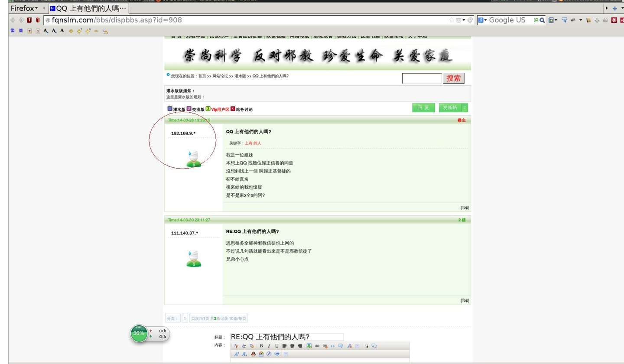This screenshot has height=364, width=624.
Task: Click the 繁 traditional Chinese conversion icon
Action: (13, 31)
